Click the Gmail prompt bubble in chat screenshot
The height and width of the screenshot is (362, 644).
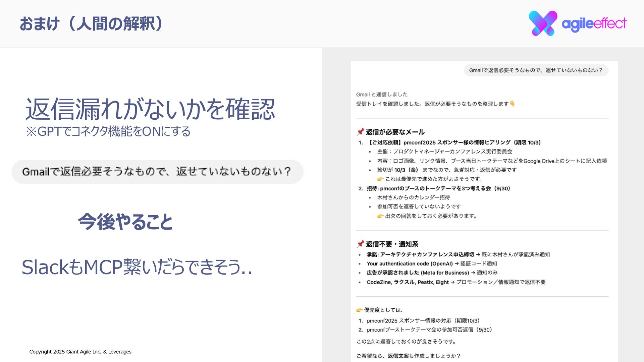536,70
